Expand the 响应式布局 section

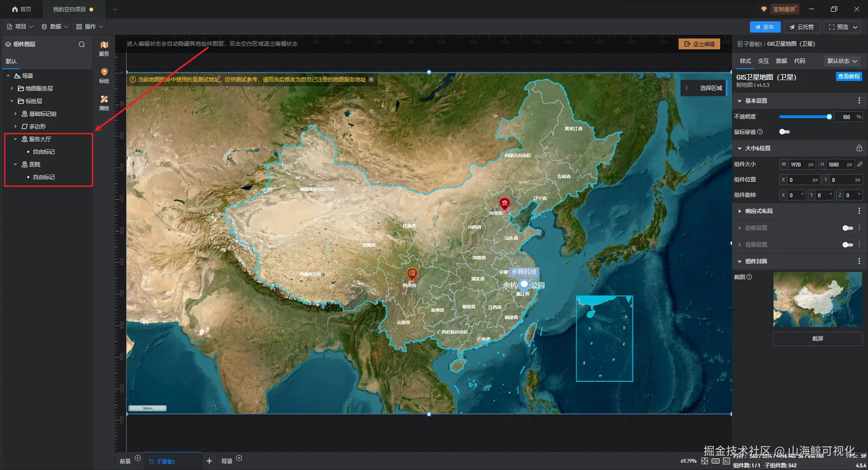(740, 211)
